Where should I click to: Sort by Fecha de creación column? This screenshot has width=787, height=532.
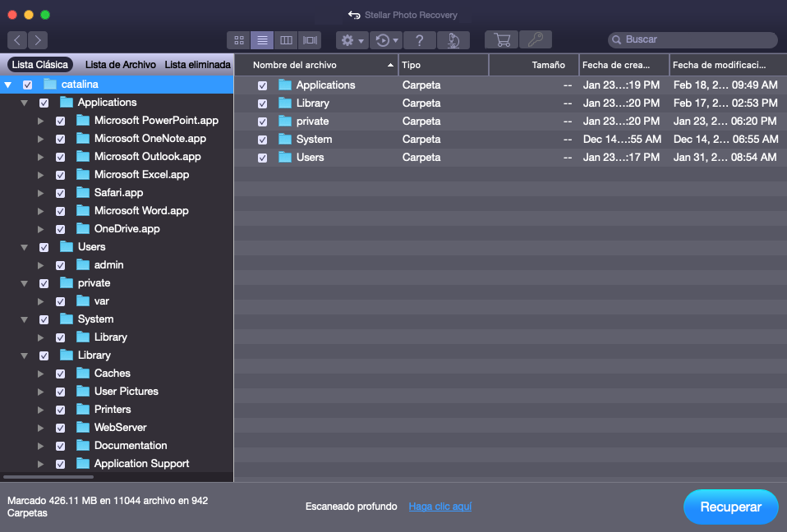click(624, 65)
